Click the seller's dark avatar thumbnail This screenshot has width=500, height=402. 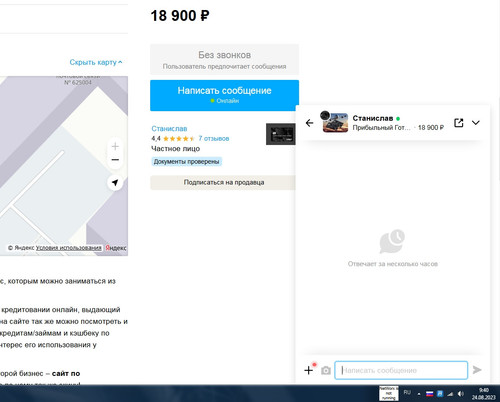pos(281,134)
